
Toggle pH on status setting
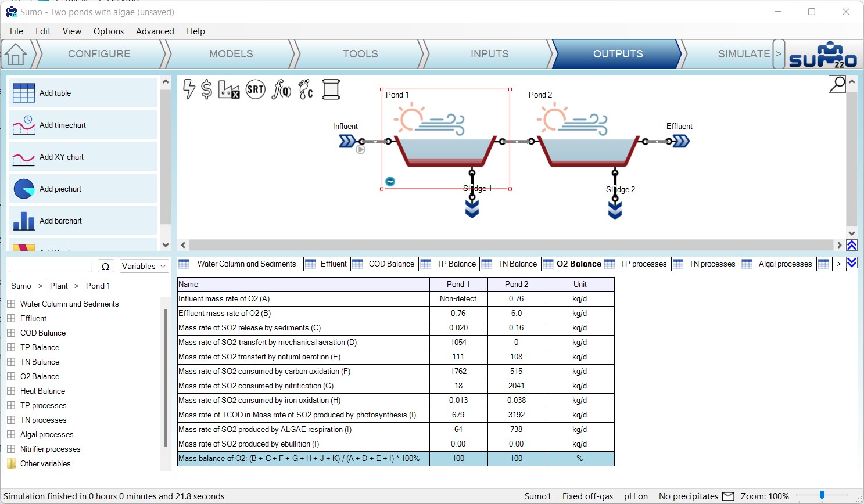tap(636, 496)
